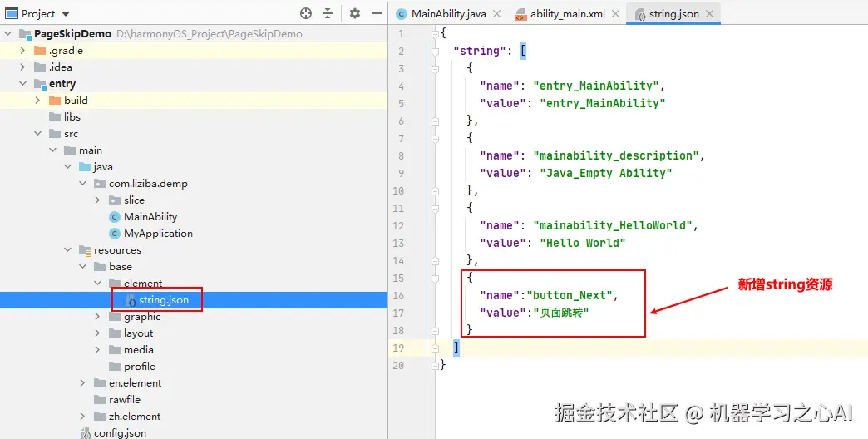Expand the media folder

coord(97,350)
